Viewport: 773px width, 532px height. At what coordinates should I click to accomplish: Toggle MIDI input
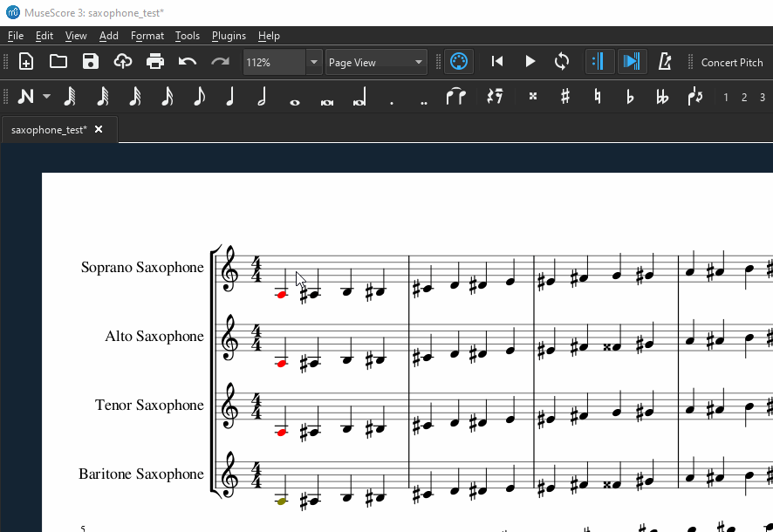point(458,62)
